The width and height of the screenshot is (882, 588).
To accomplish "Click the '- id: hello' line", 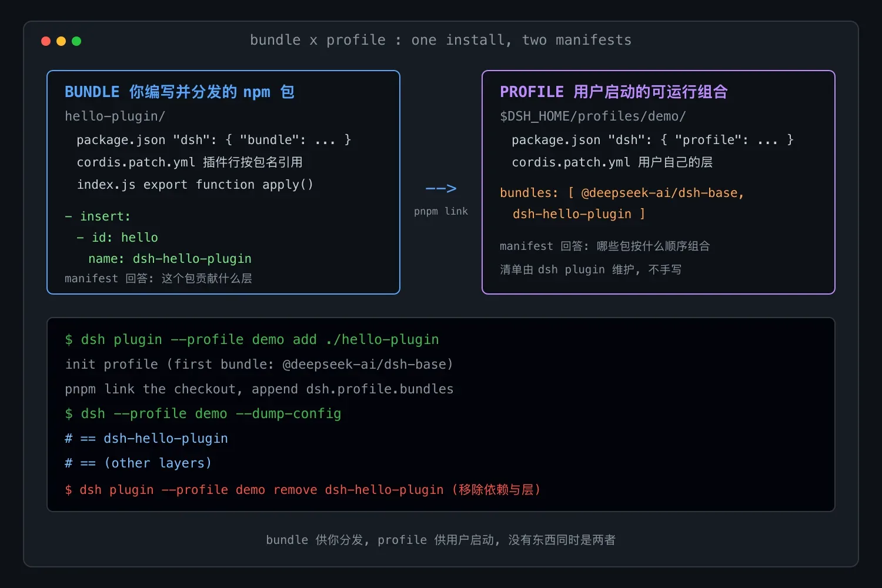I will pos(117,238).
